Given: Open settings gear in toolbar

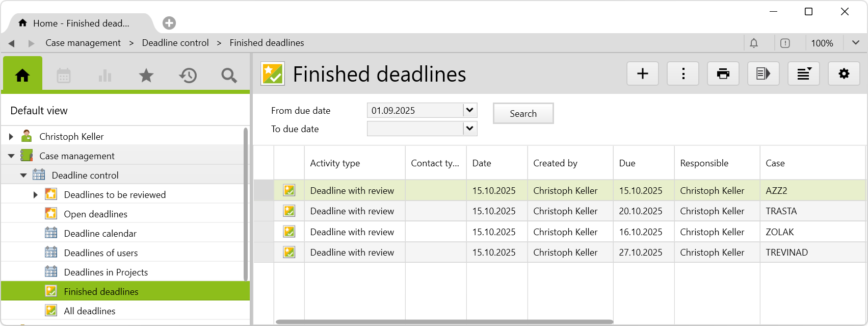Looking at the screenshot, I should click(844, 74).
